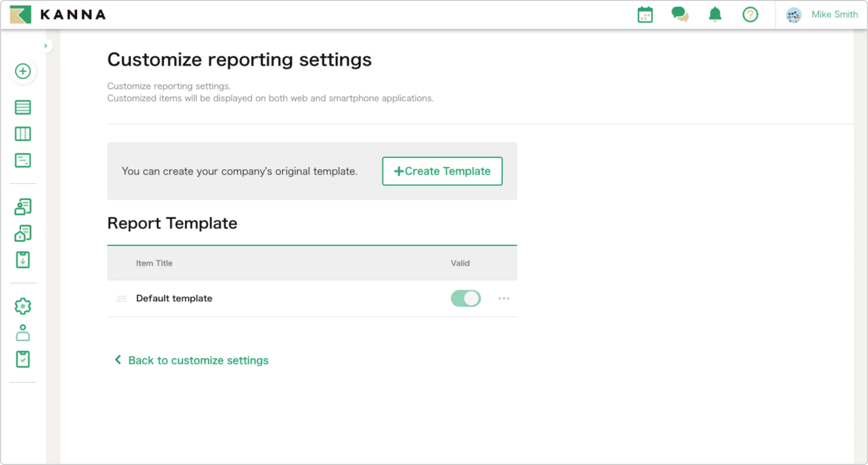Click the Create Template button
Viewport: 868px width, 465px height.
click(442, 171)
